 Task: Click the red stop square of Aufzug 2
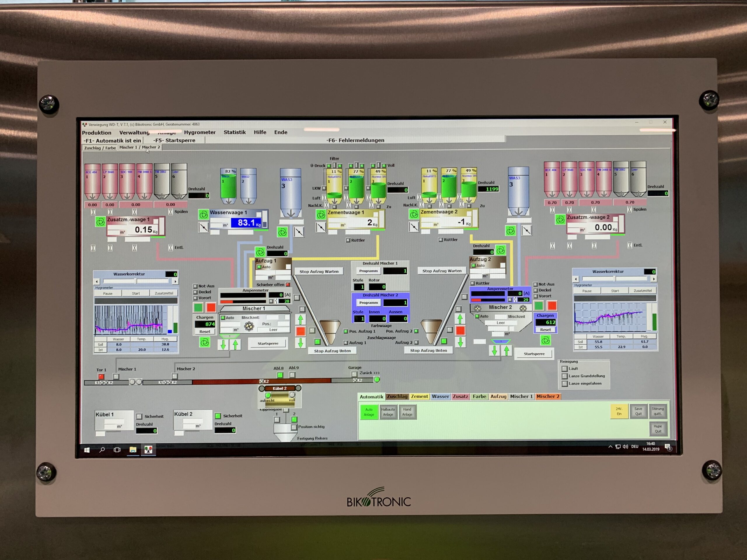point(460,330)
